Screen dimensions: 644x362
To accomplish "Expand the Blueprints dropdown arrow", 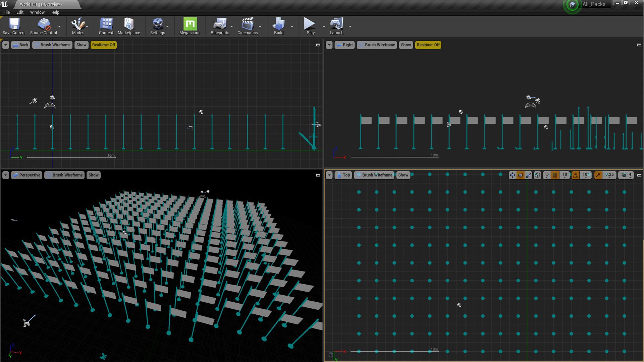I will click(231, 26).
